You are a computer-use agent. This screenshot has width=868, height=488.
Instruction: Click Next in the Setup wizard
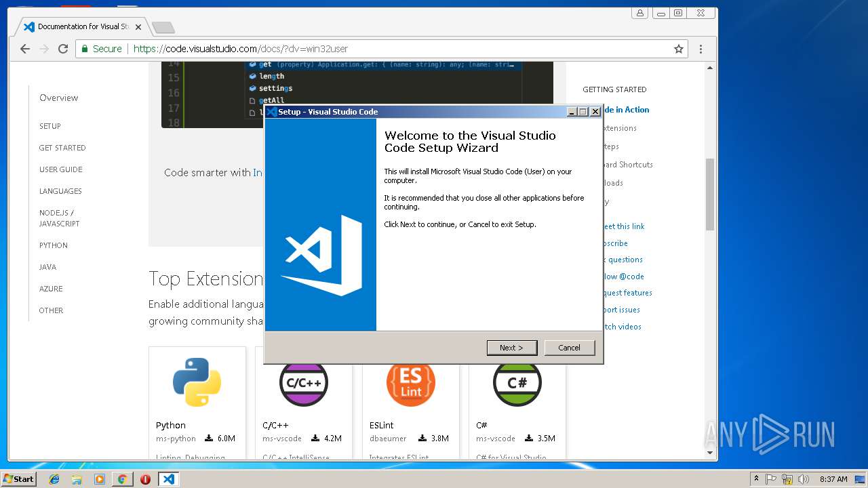click(x=511, y=348)
